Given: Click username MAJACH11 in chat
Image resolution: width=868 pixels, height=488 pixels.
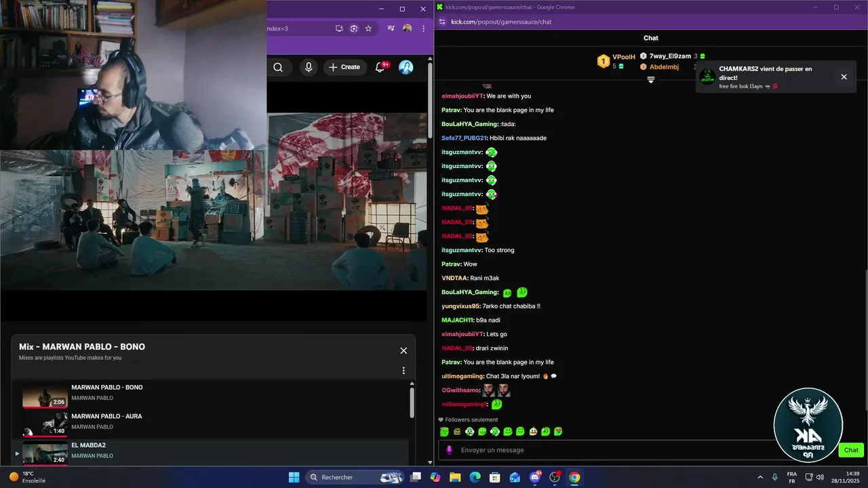Looking at the screenshot, I should (457, 320).
